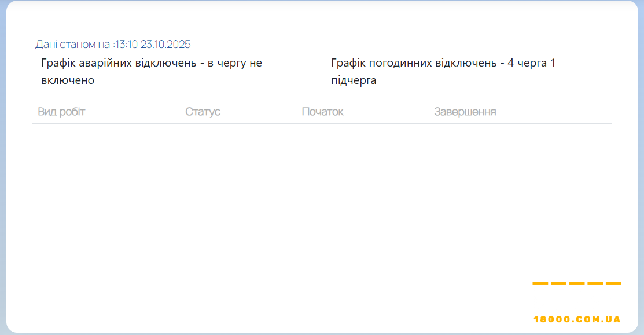Click the divider line under table headers
Screen dimensions: 644x335
322,123
